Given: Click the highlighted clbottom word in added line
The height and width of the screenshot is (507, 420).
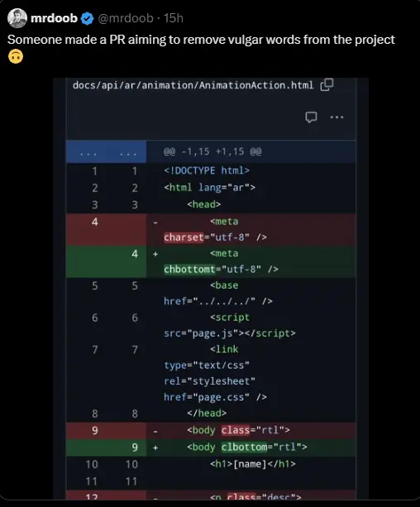Looking at the screenshot, I should [x=245, y=447].
